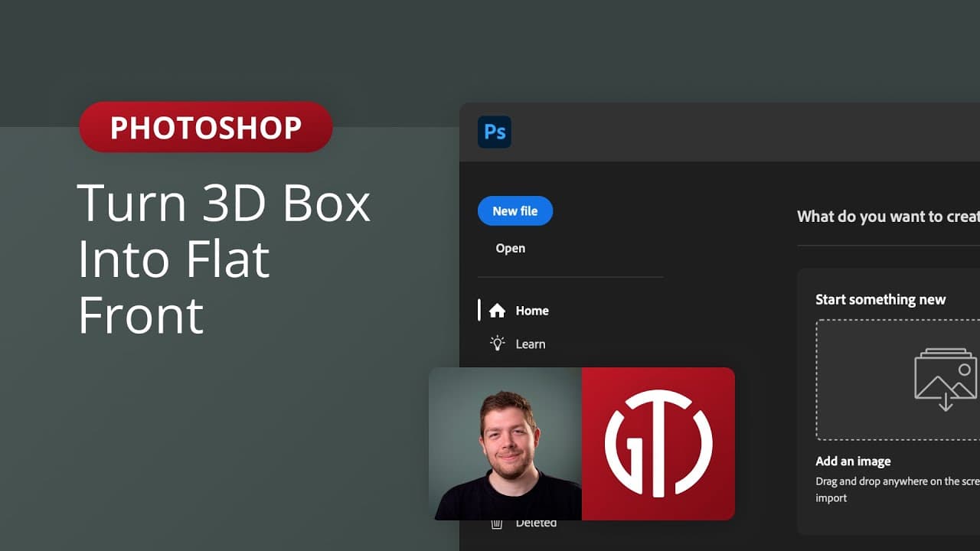This screenshot has height=551, width=980.
Task: Click the house icon left of Home label
Action: [x=498, y=311]
